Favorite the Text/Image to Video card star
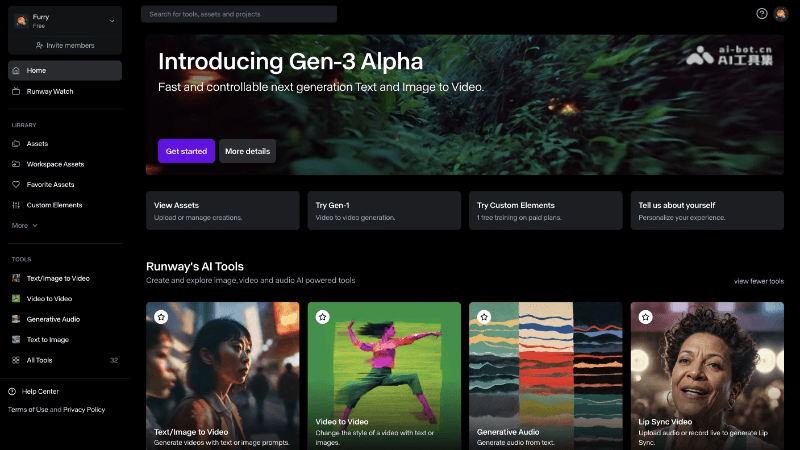This screenshot has height=450, width=800. click(x=161, y=316)
